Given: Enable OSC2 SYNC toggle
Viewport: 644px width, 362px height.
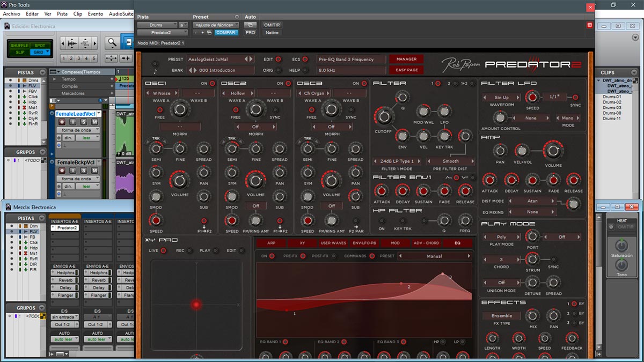Looking at the screenshot, I should [275, 109].
